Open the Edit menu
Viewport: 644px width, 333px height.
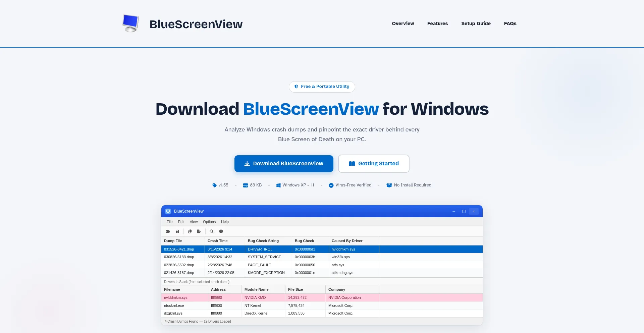click(x=181, y=222)
